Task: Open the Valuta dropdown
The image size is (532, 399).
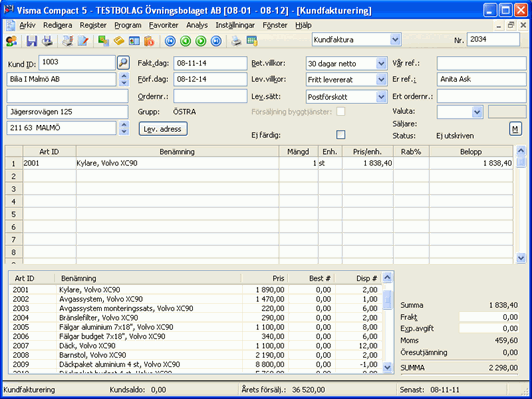Action: [477, 112]
